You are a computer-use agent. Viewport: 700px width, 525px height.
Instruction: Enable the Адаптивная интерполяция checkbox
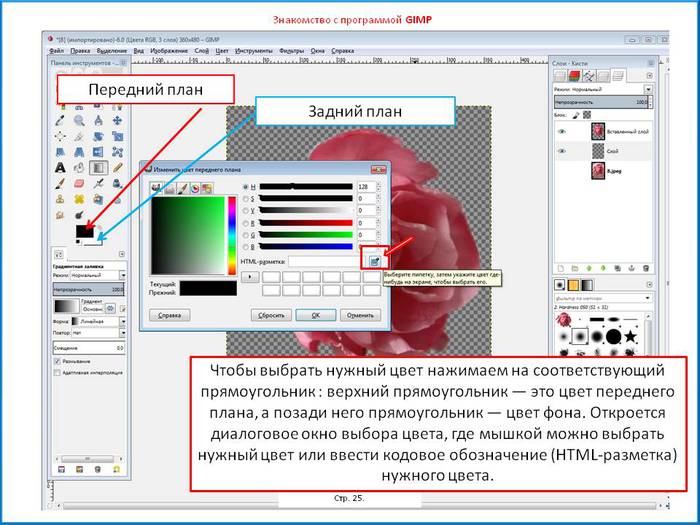(x=57, y=372)
